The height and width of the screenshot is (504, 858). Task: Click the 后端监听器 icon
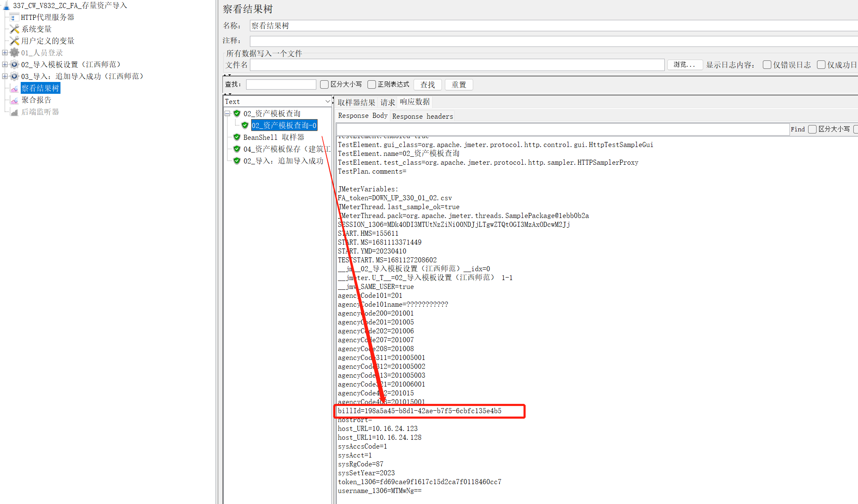tap(14, 112)
